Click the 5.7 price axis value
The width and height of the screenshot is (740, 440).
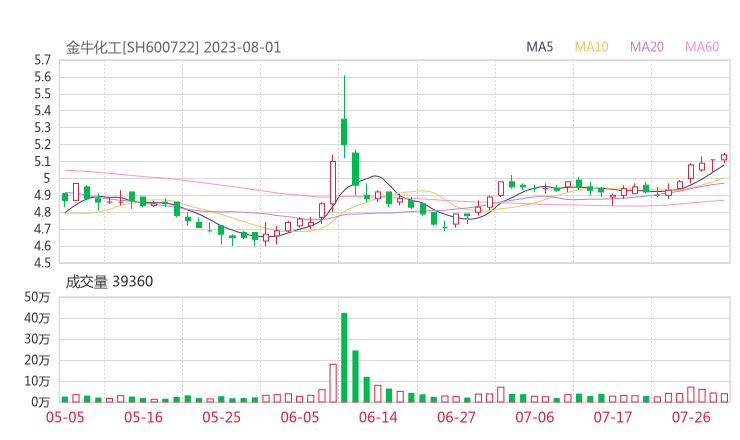[42, 60]
